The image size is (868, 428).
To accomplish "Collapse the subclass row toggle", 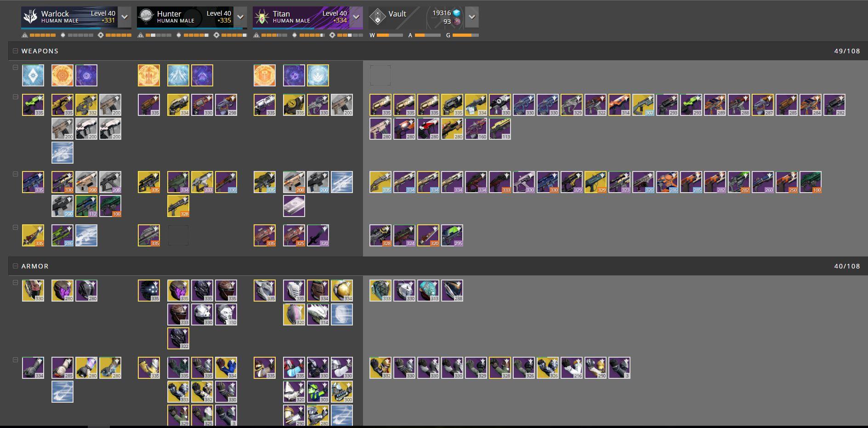I will (15, 68).
